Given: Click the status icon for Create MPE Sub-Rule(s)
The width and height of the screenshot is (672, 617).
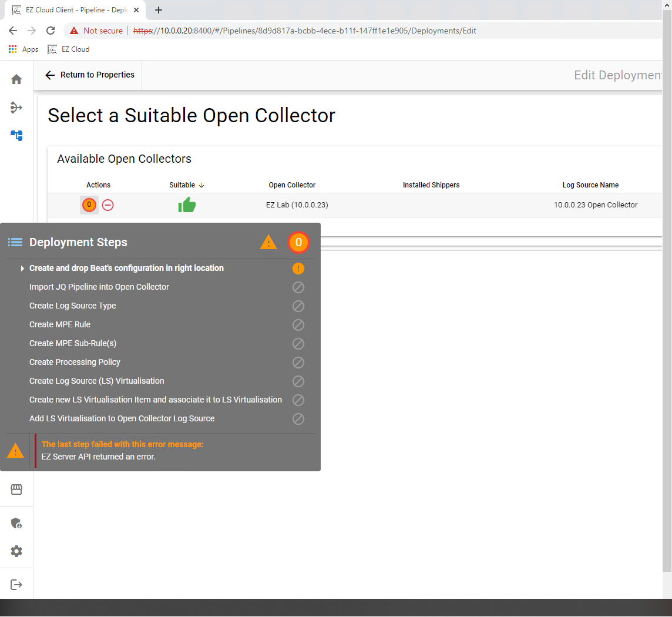Looking at the screenshot, I should (298, 344).
